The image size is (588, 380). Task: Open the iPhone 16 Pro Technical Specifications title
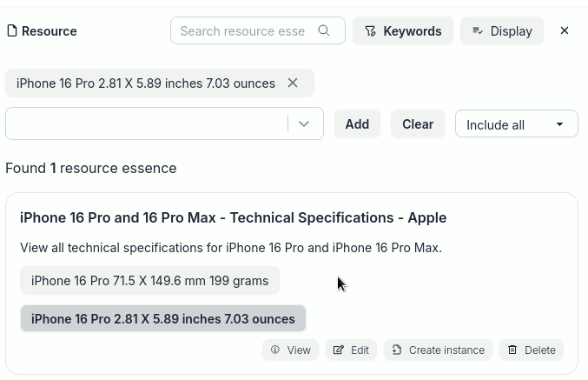[x=234, y=217]
